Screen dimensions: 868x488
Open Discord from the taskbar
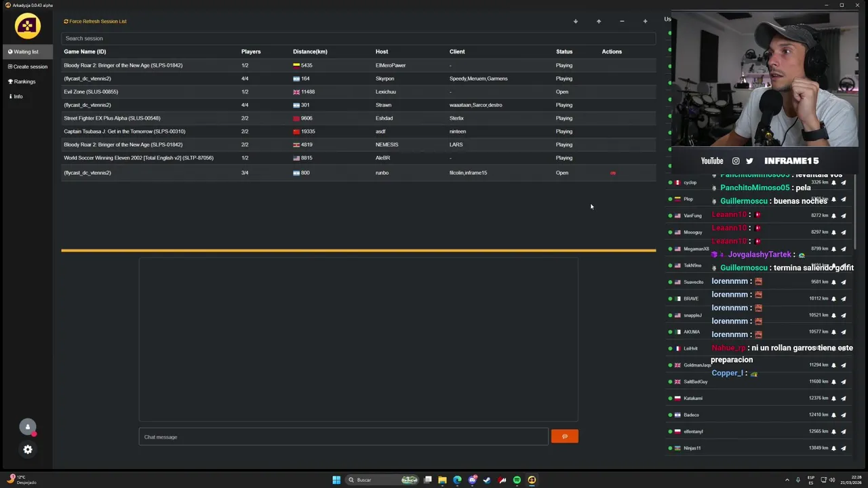(472, 480)
